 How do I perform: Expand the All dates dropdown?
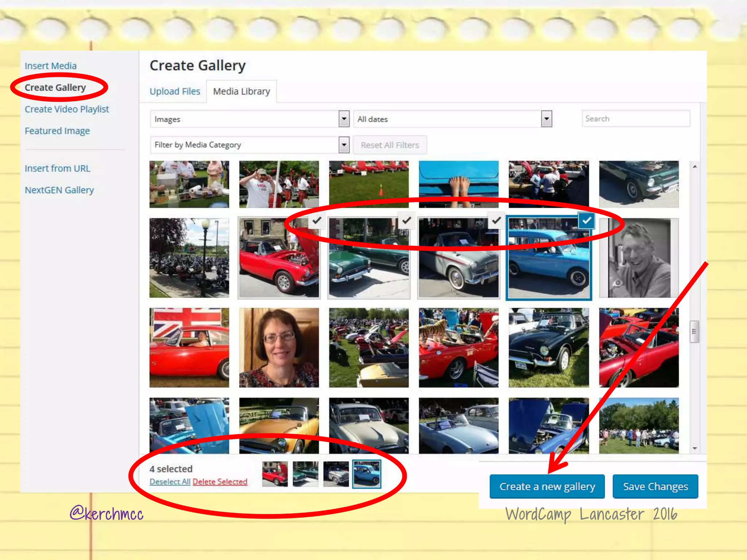pyautogui.click(x=546, y=119)
